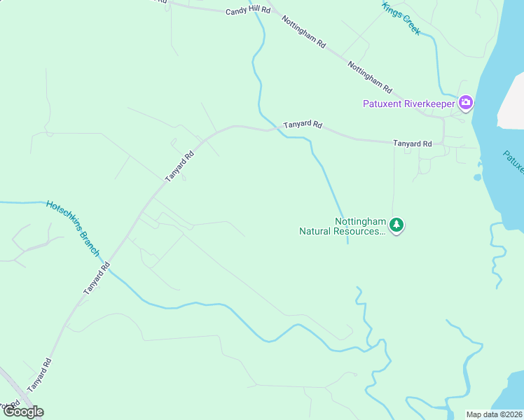Select the Hotschkins Branch stream label
Image resolution: width=524 pixels, height=420 pixels.
[x=73, y=228]
